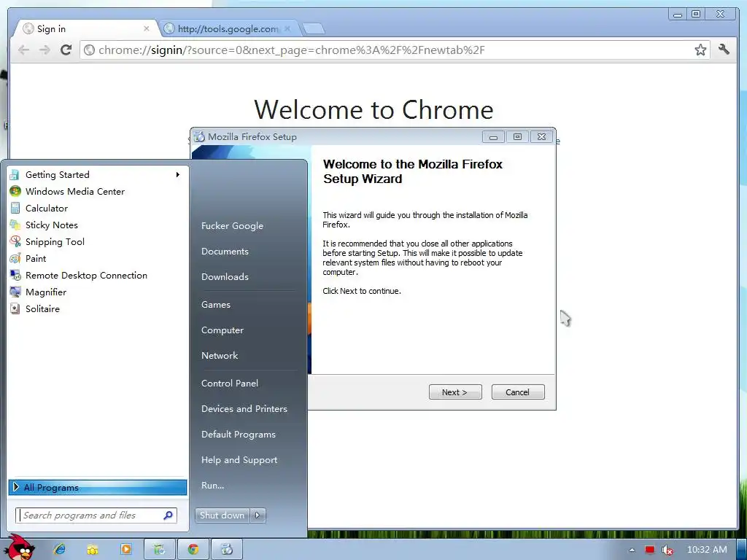The width and height of the screenshot is (747, 560).
Task: Open Windows Explorer folder on taskbar
Action: tap(92, 550)
